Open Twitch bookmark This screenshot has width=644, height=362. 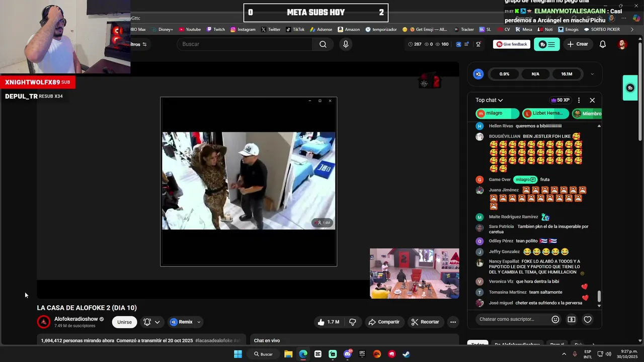216,29
